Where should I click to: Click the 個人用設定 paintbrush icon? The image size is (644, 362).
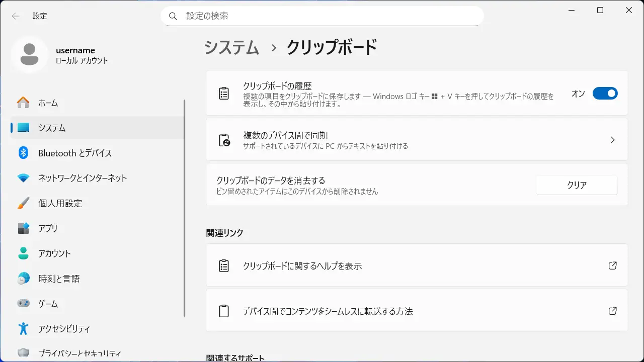pyautogui.click(x=23, y=203)
